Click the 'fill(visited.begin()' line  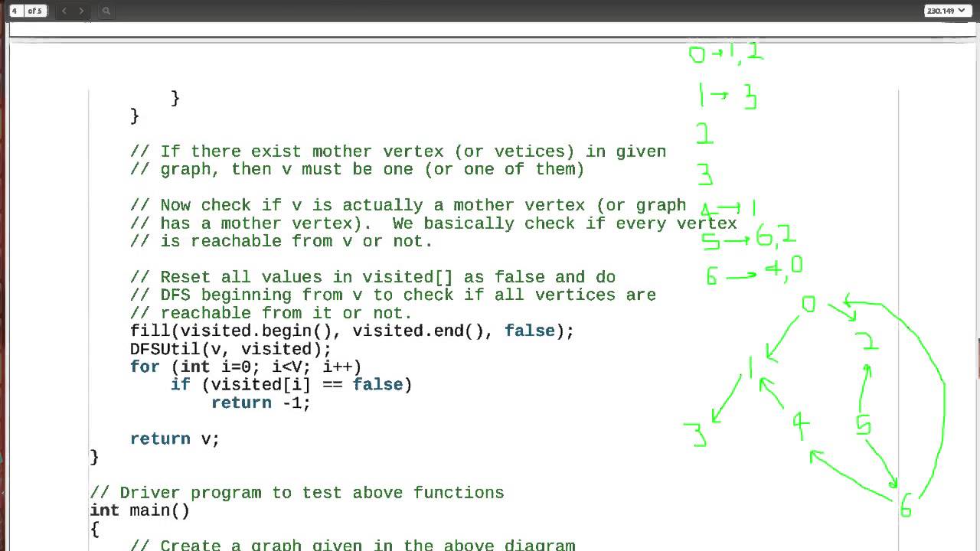point(351,331)
